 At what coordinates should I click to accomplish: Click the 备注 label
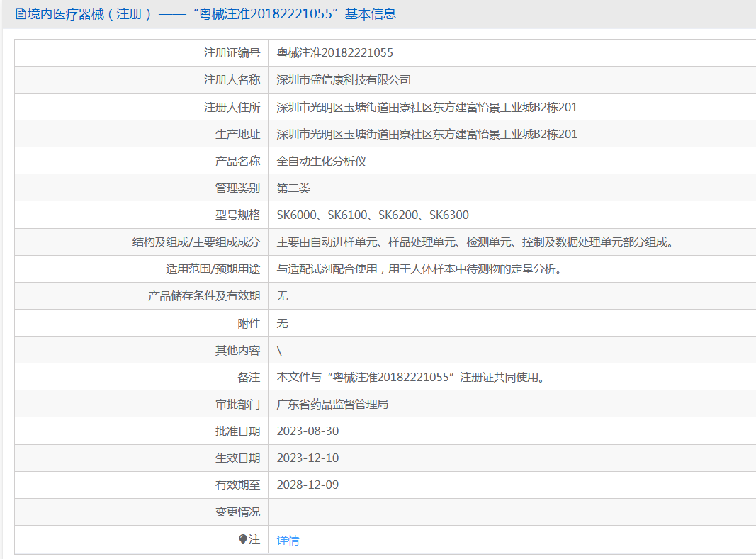point(249,377)
